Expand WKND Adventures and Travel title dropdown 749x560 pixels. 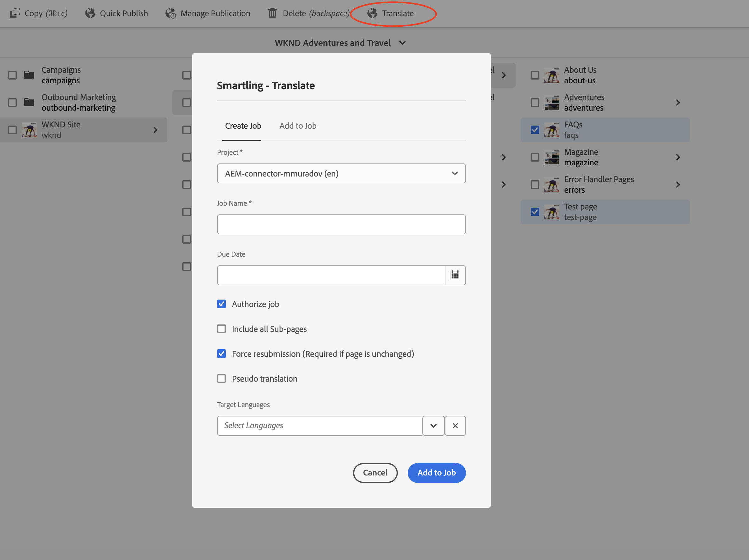point(402,43)
